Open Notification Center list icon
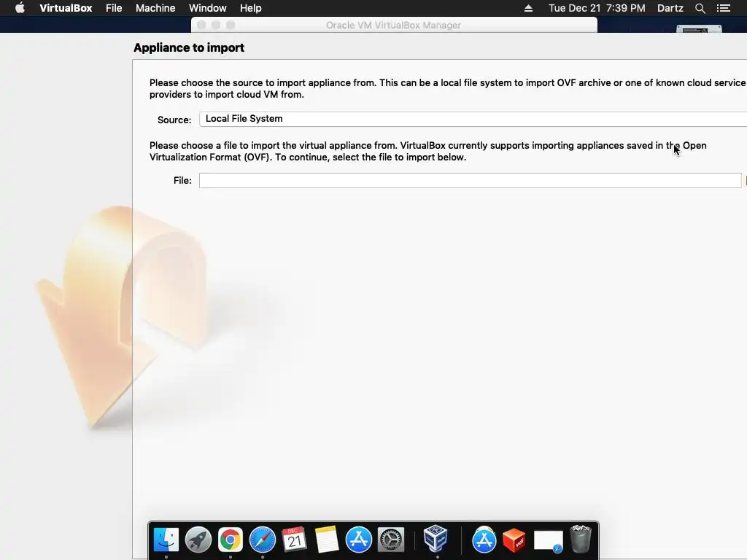The height and width of the screenshot is (560, 747). click(724, 8)
